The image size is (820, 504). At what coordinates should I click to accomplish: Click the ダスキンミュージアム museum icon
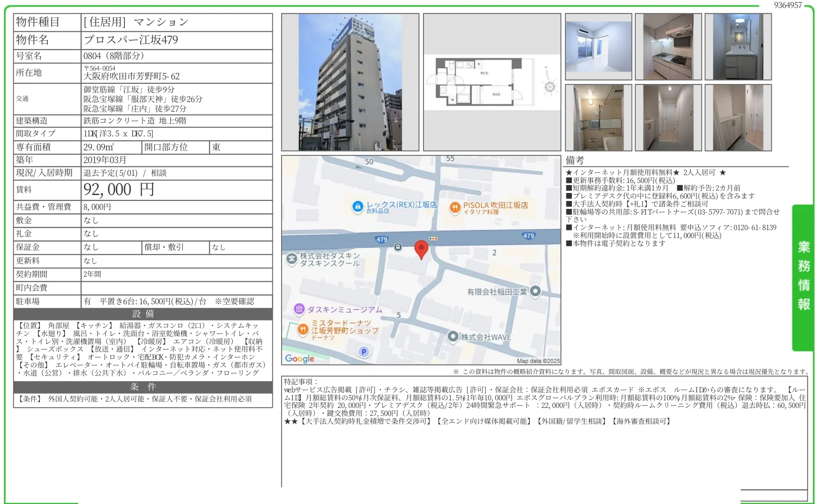pyautogui.click(x=298, y=310)
